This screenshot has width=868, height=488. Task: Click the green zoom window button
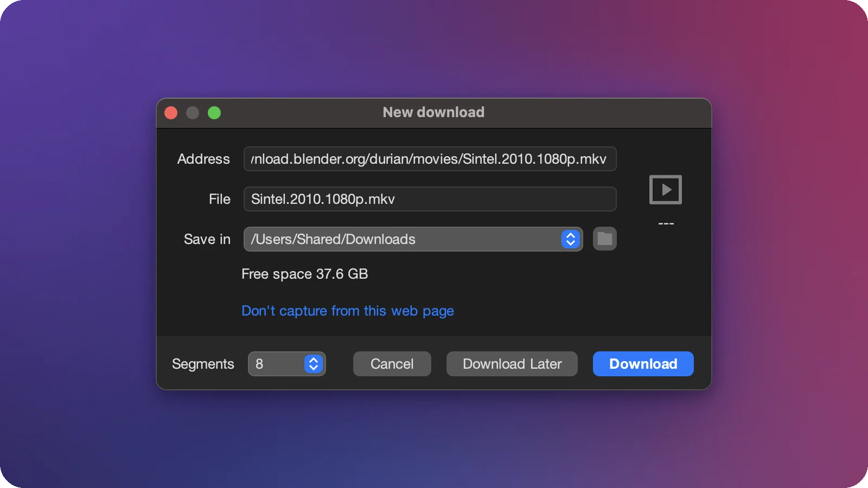(214, 113)
